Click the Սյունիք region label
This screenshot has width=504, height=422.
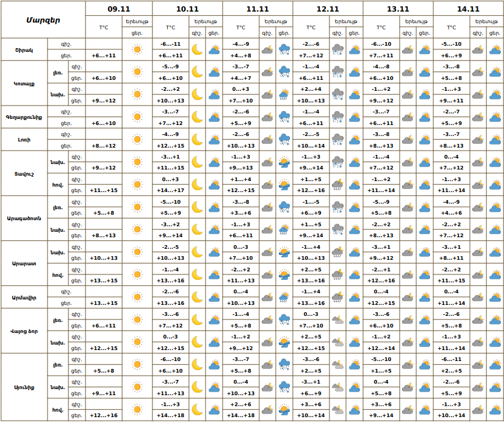pos(24,387)
